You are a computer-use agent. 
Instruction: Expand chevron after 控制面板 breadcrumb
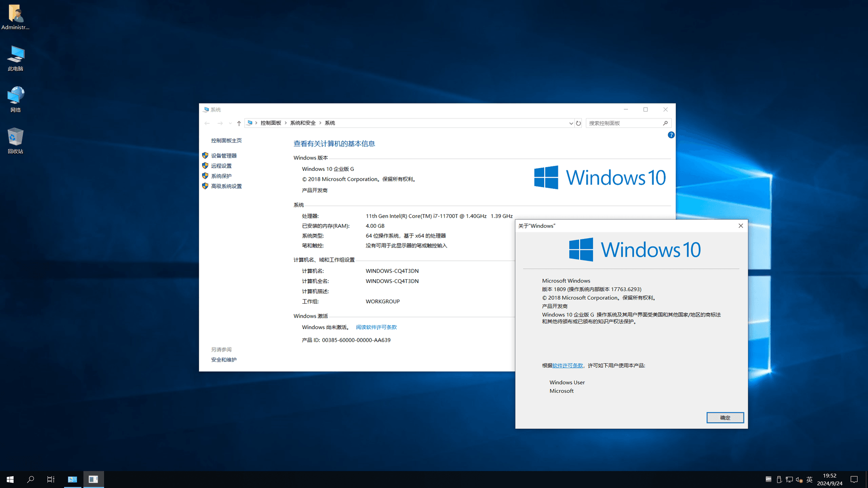click(286, 123)
